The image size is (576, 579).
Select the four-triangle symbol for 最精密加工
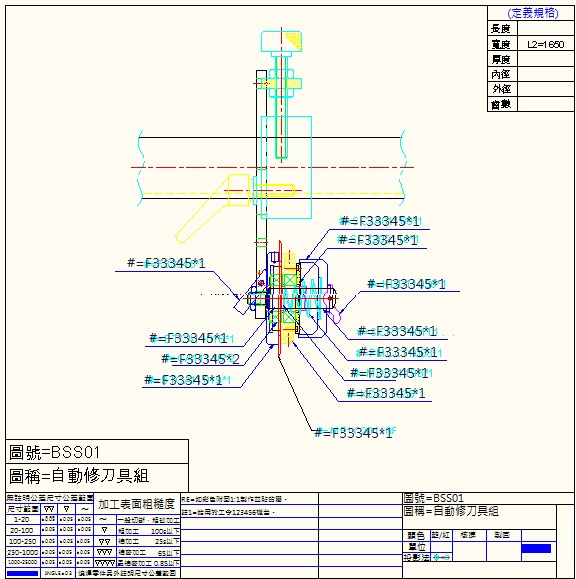[x=105, y=563]
